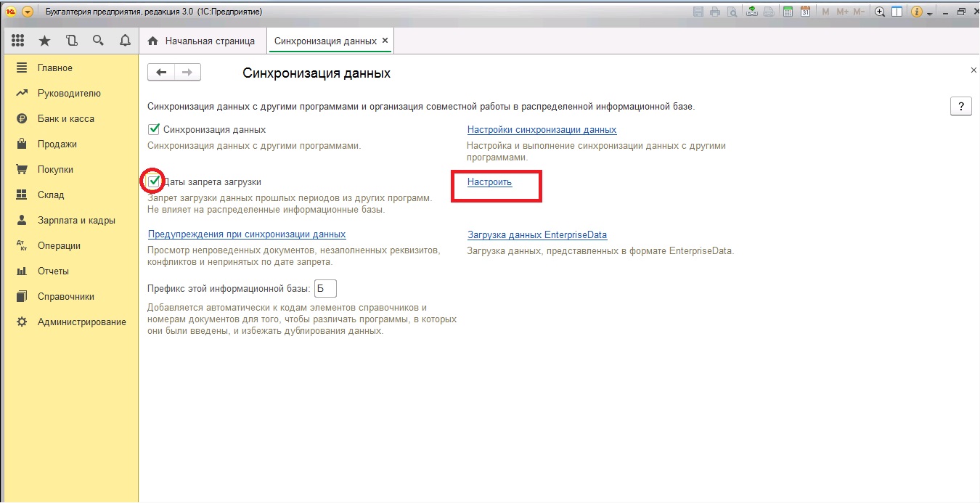The width and height of the screenshot is (980, 503).
Task: Open the sections menu grid icon
Action: point(18,41)
